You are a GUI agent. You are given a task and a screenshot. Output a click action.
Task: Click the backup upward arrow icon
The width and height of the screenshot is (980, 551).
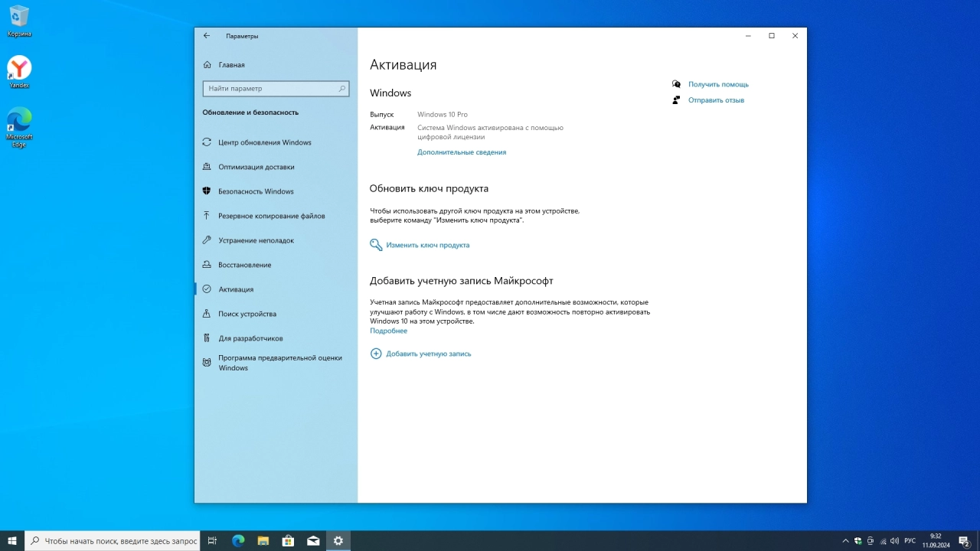(207, 216)
